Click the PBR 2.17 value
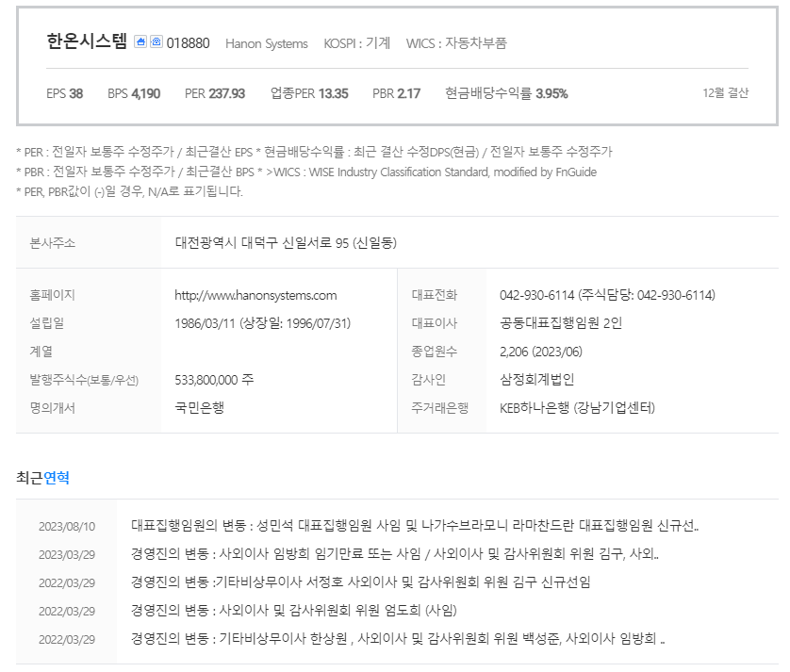 click(x=396, y=93)
